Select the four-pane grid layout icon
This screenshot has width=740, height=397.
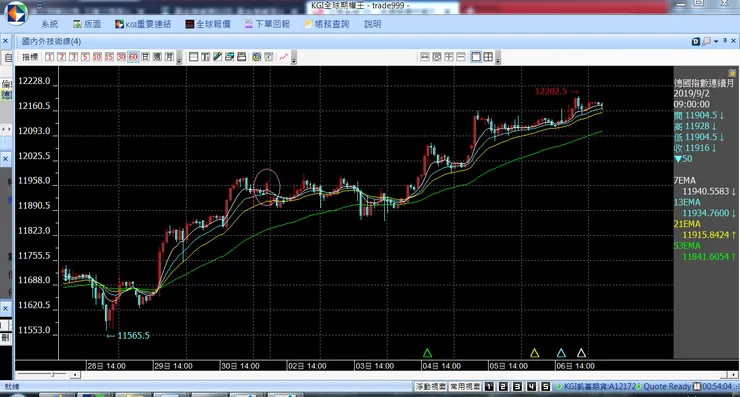(488, 57)
